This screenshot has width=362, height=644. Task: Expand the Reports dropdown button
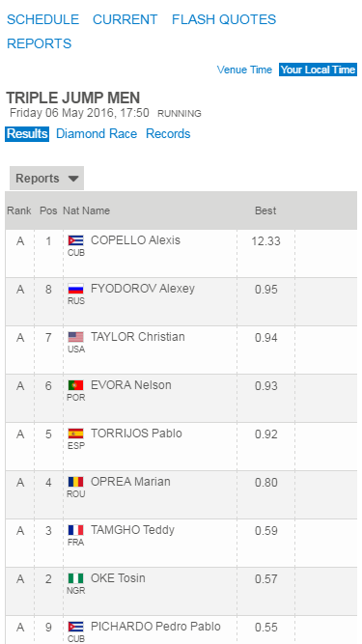coord(46,179)
